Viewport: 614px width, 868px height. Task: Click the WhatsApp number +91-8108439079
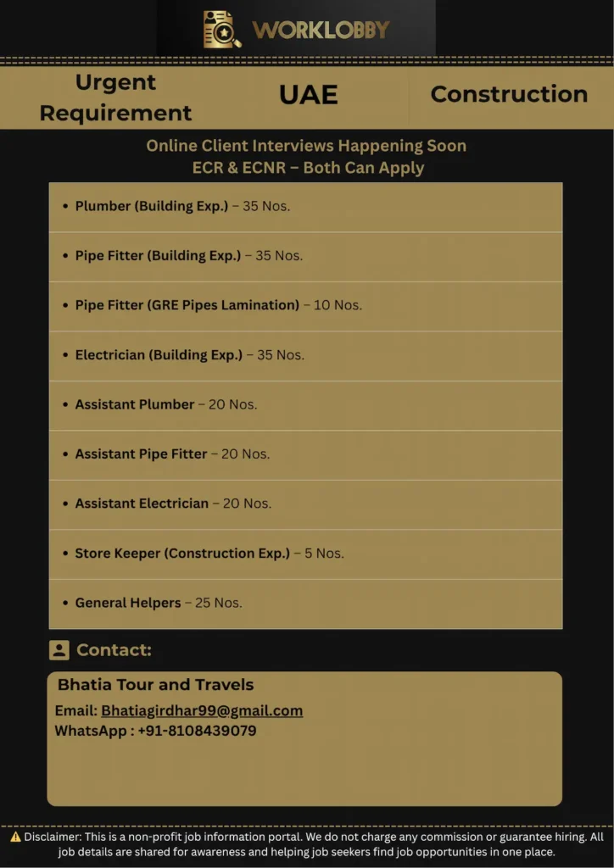click(x=197, y=731)
